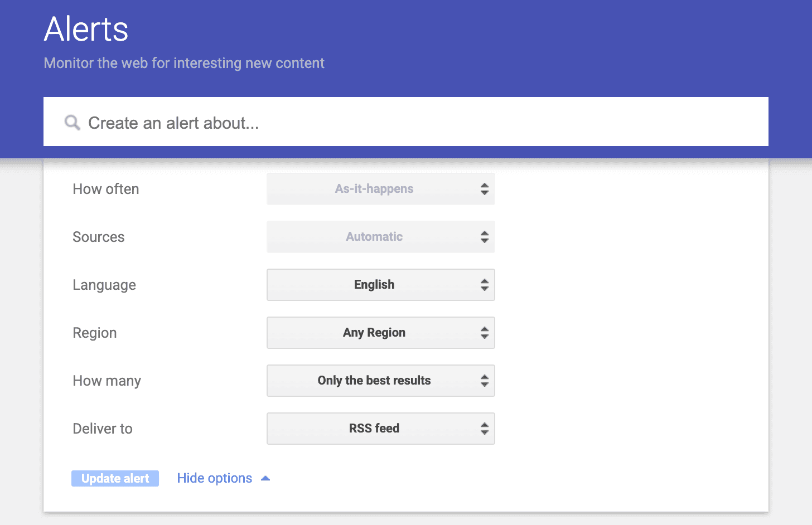Click the How often label

click(106, 189)
